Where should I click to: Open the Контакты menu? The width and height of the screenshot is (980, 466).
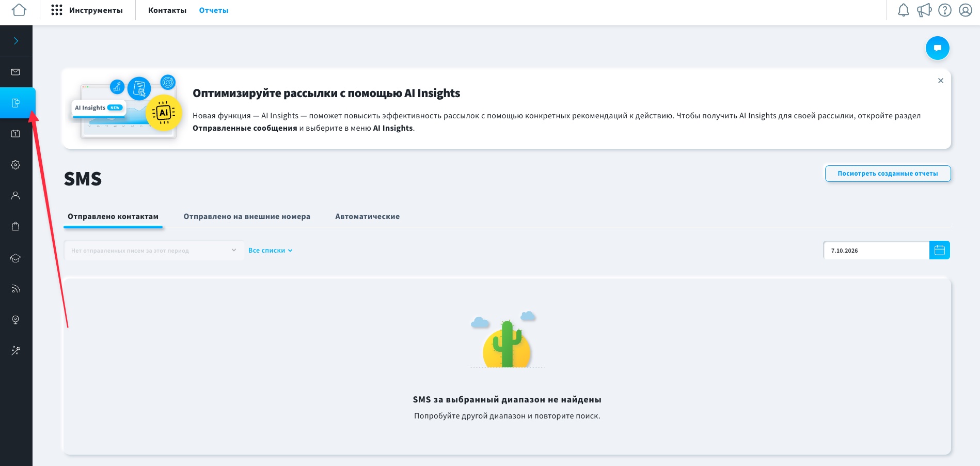[167, 10]
